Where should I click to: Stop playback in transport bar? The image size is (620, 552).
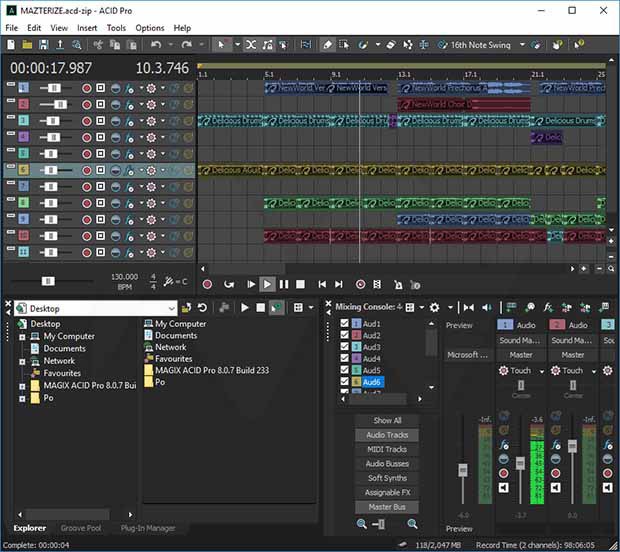coord(301,284)
